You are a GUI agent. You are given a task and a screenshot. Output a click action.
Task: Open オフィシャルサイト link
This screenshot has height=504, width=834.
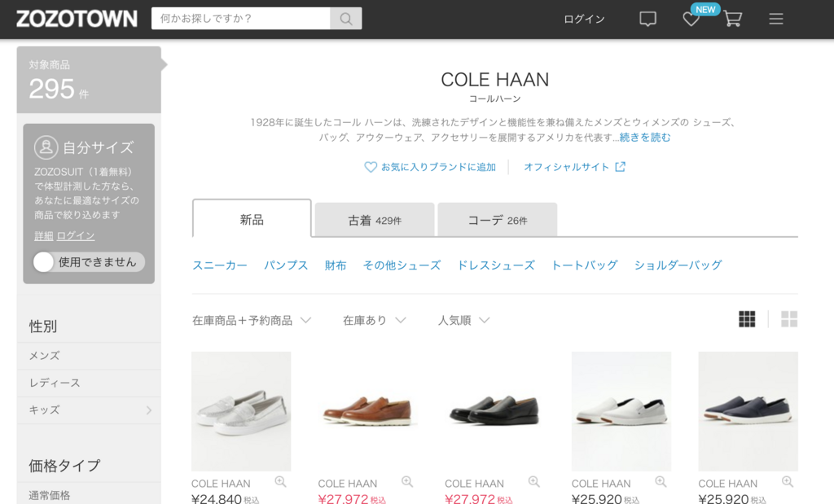tap(567, 167)
